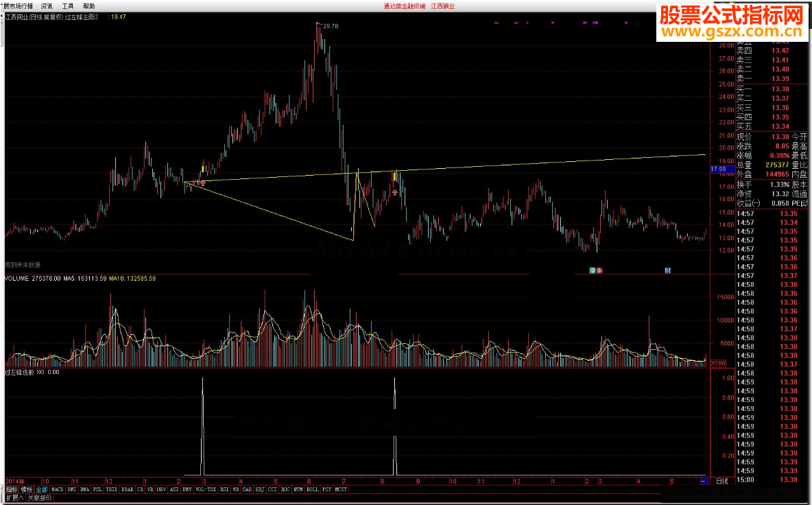Click the 财 info marker below chart
The width and height of the screenshot is (812, 505).
click(668, 270)
